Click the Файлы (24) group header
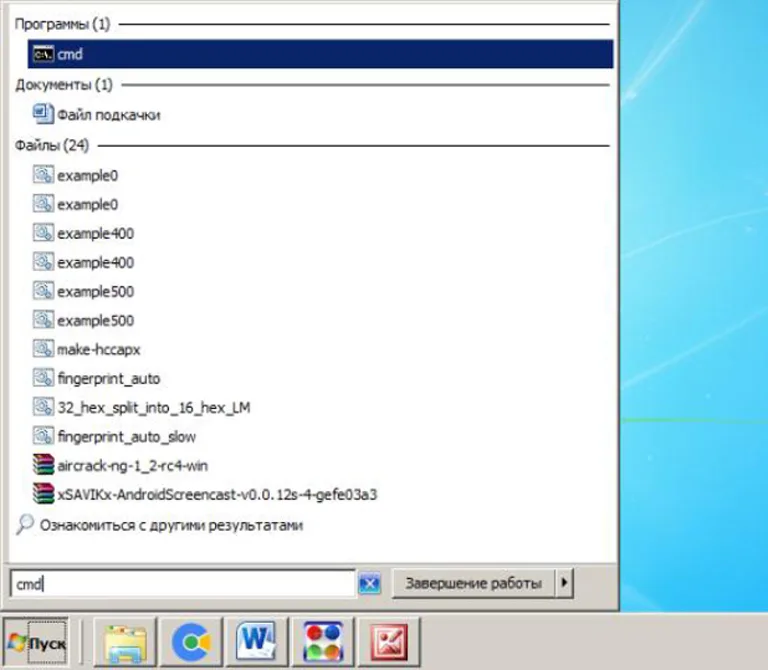The height and width of the screenshot is (670, 768). pos(52,145)
